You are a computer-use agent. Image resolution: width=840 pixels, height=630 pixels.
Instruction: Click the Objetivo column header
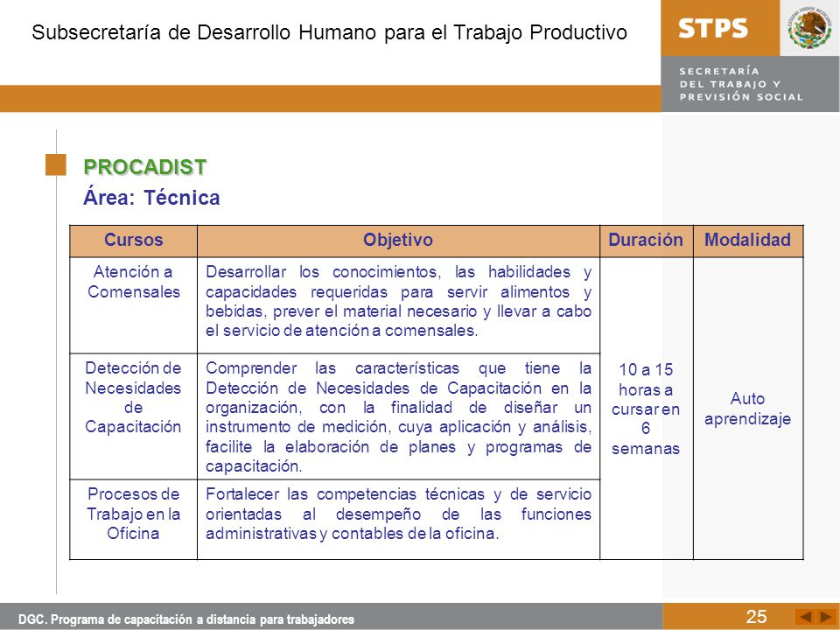click(x=398, y=241)
